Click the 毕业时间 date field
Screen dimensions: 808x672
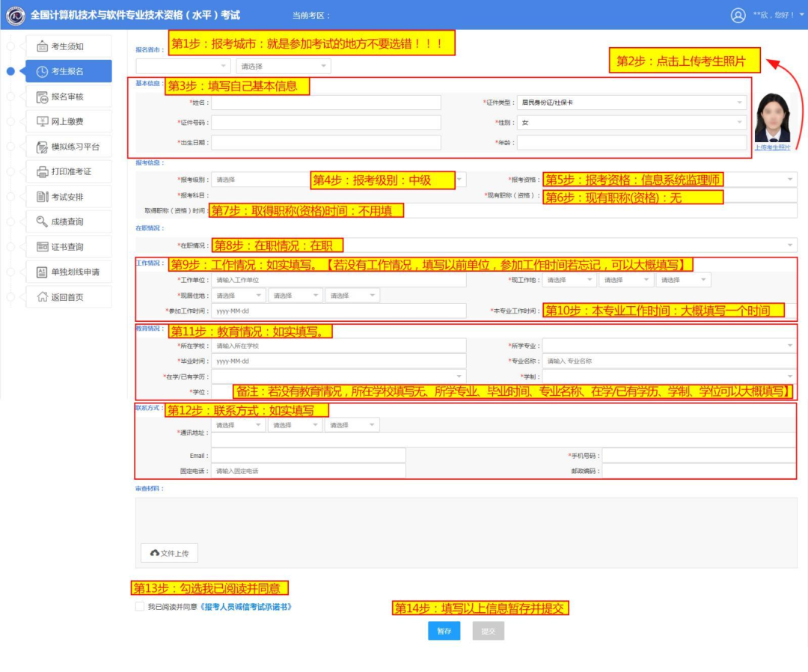pyautogui.click(x=339, y=361)
